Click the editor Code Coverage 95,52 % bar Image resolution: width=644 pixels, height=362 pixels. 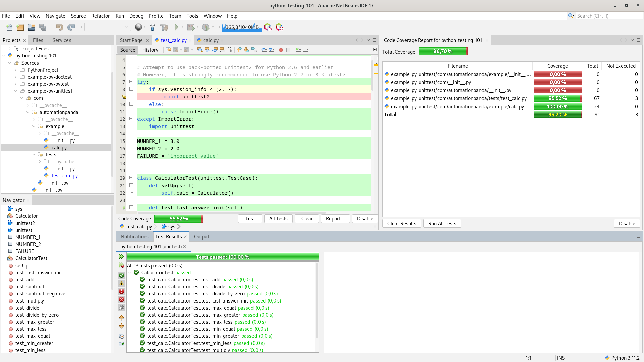point(179,219)
